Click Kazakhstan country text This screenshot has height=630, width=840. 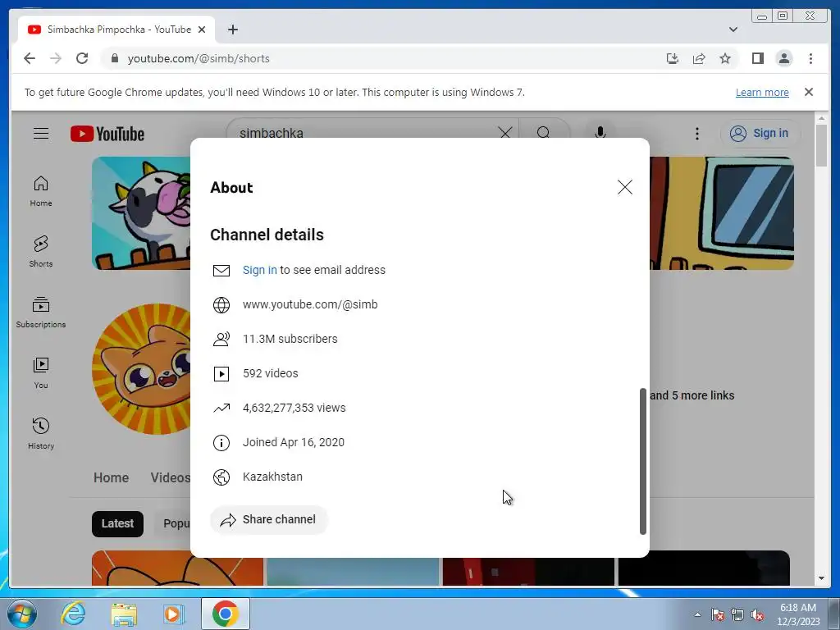pyautogui.click(x=272, y=477)
